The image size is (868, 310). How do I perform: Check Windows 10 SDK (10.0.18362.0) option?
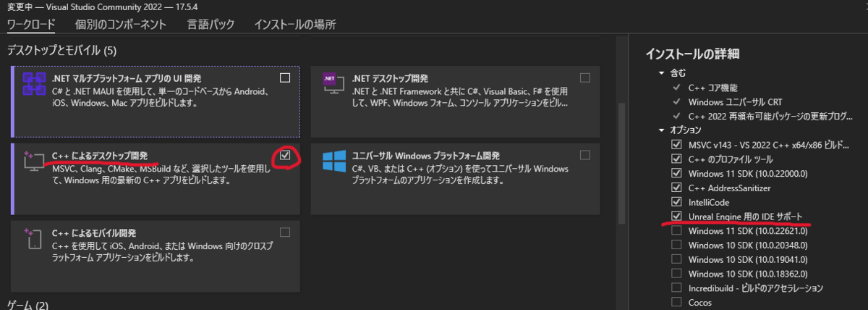(676, 273)
